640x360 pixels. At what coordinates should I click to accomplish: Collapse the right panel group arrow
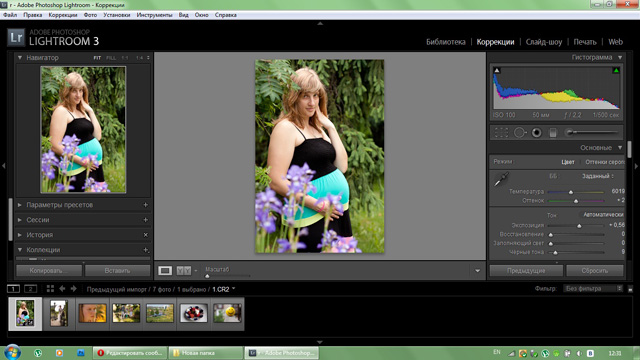[x=636, y=166]
